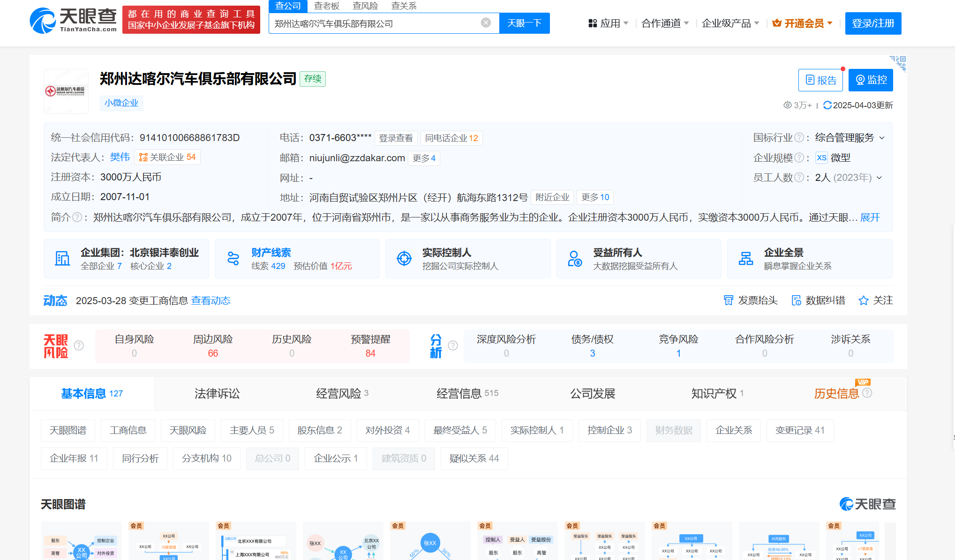This screenshot has width=955, height=560.
Task: Open the 企业级产品 dropdown
Action: tap(730, 23)
